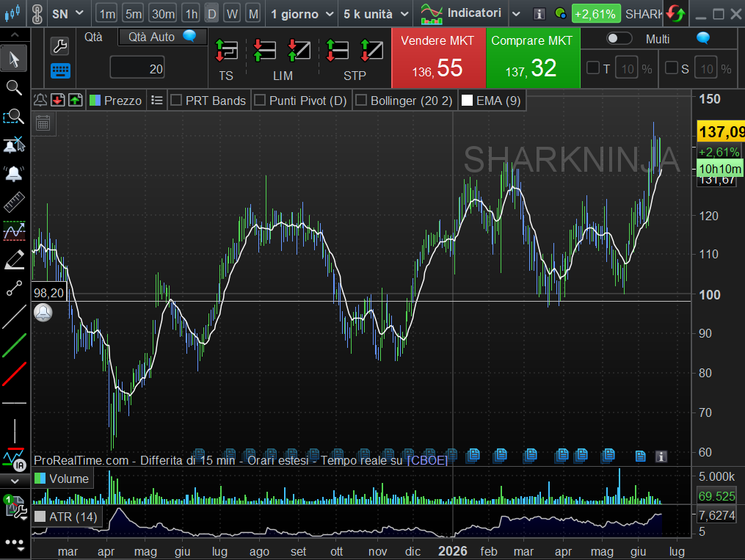This screenshot has width=745, height=560.
Task: Open the 1 giorno timeframe dropdown
Action: 302,14
